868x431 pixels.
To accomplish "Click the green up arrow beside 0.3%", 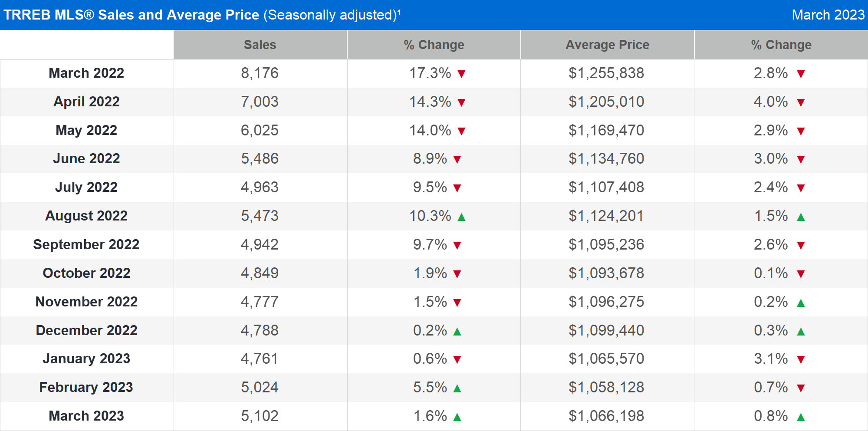I will pyautogui.click(x=801, y=331).
